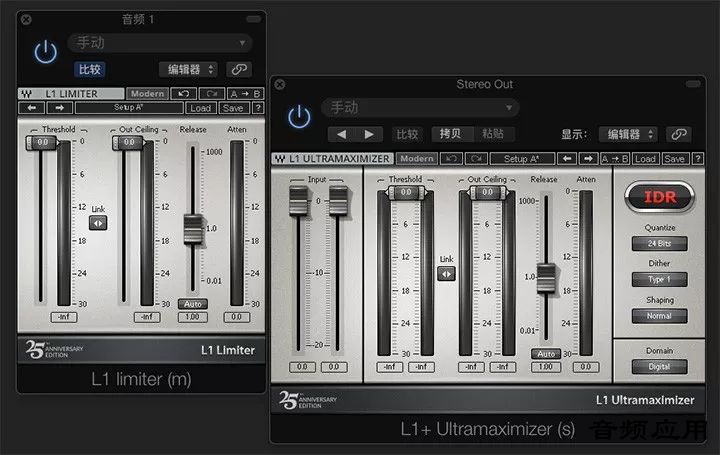This screenshot has width=720, height=455.
Task: Open 手动 preset dropdown in 音频 1 window
Action: [159, 43]
